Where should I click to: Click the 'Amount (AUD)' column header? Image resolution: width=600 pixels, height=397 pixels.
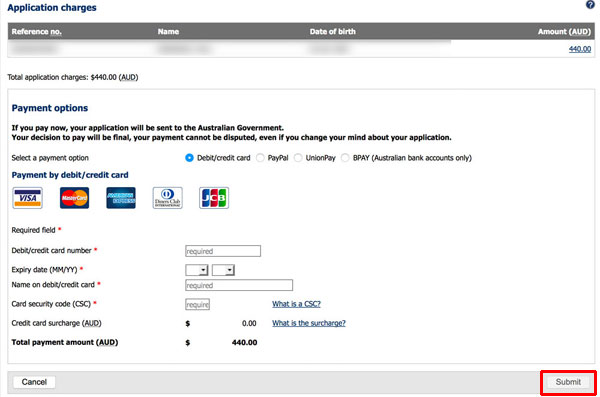[x=564, y=31]
